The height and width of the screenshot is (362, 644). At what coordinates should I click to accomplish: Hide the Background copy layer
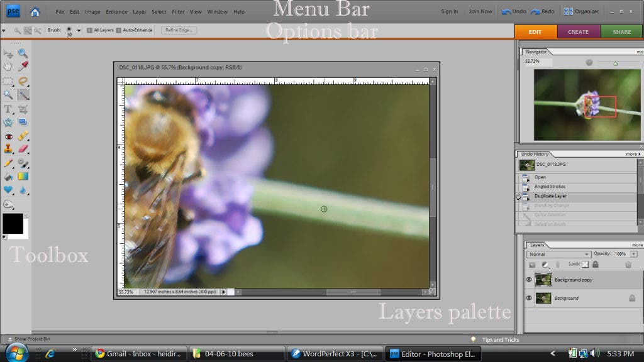529,280
